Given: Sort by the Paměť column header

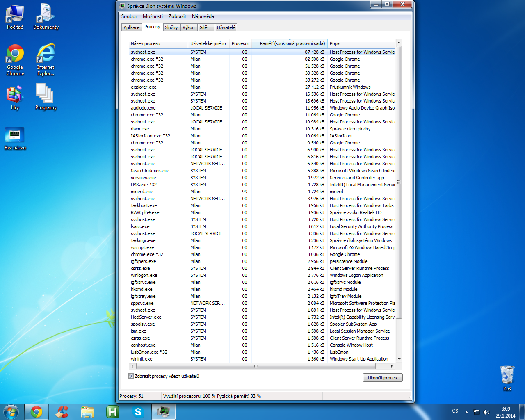Looking at the screenshot, I should point(290,43).
